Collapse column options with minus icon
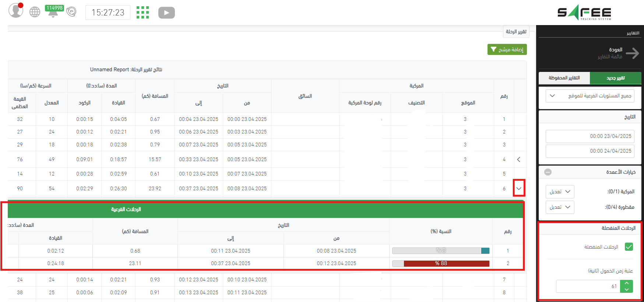Screen dimensions: 644x302 (548, 172)
